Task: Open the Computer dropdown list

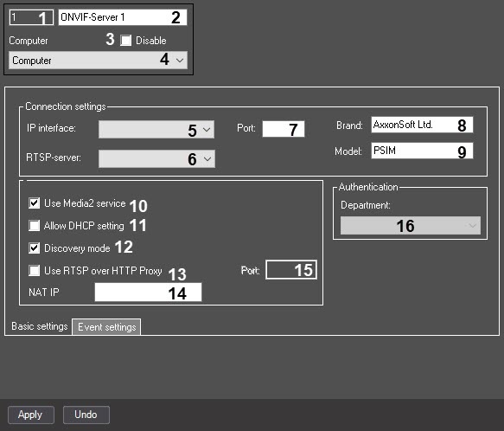Action: point(99,61)
